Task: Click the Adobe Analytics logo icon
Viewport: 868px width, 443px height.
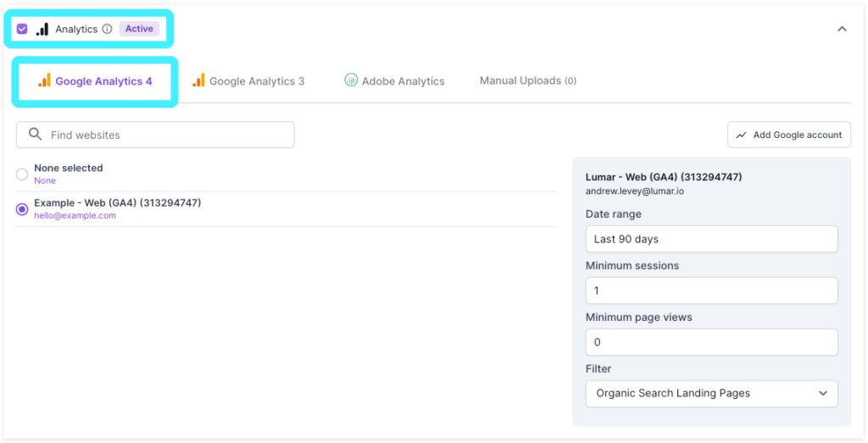Action: [351, 80]
